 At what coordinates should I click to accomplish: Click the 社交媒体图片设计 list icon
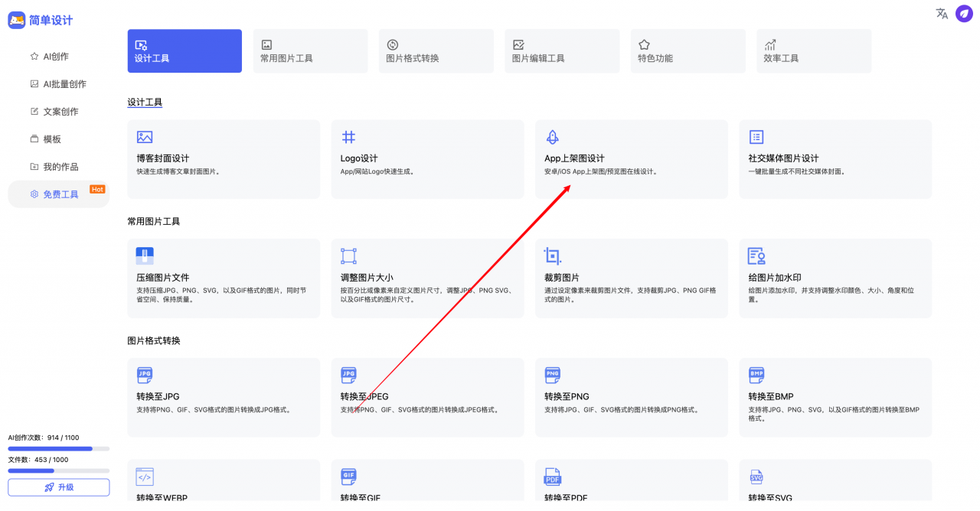pos(756,137)
